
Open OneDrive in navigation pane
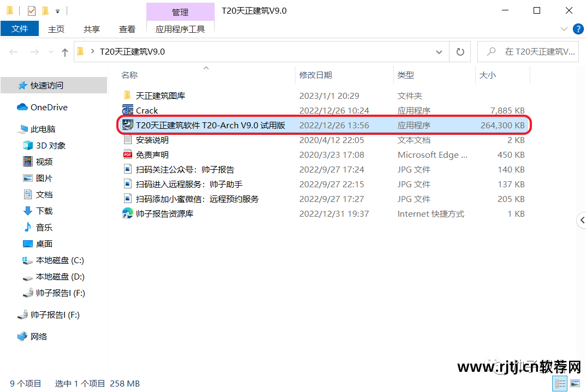[x=49, y=107]
